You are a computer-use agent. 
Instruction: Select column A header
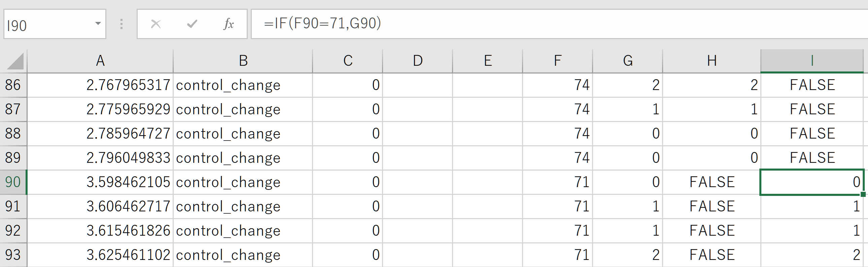[100, 61]
